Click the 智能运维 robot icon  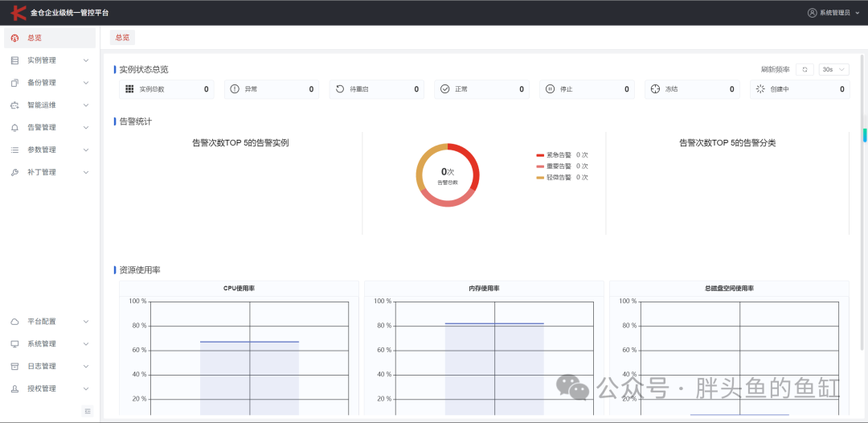click(x=15, y=105)
